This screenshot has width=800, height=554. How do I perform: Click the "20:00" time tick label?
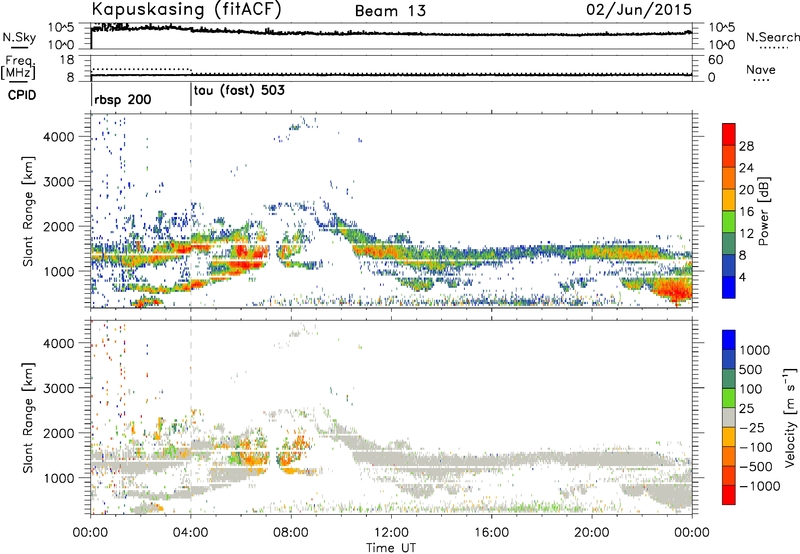[591, 533]
